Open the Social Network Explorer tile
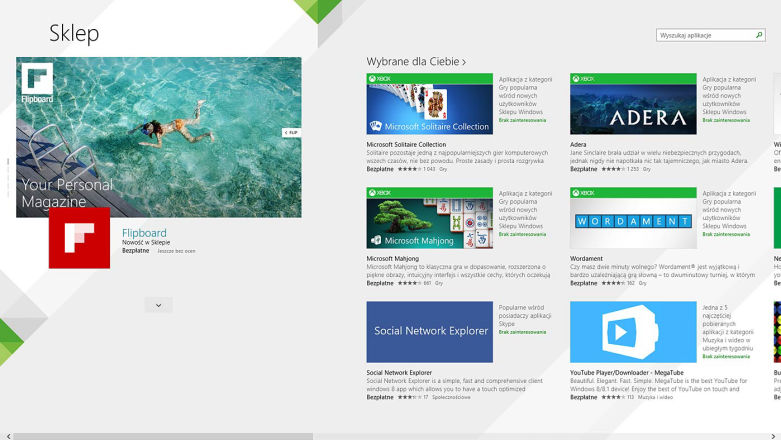Screen dimensions: 781x440 pos(429,332)
